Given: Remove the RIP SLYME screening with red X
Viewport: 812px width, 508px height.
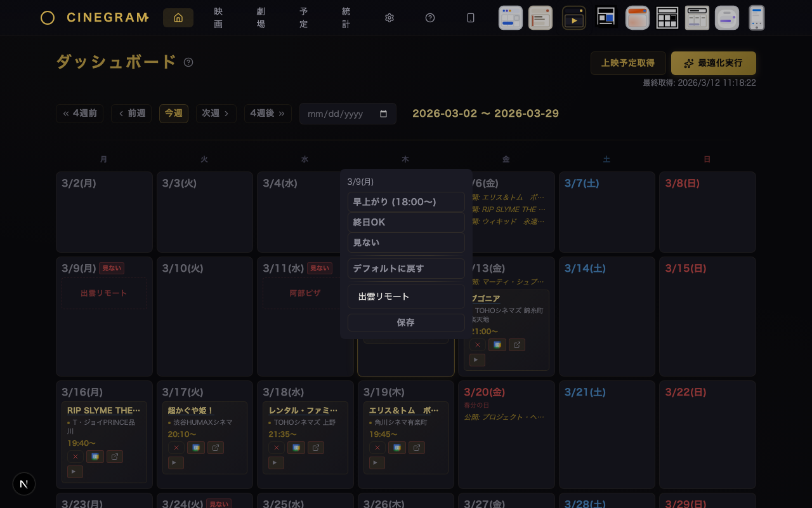Looking at the screenshot, I should point(75,457).
